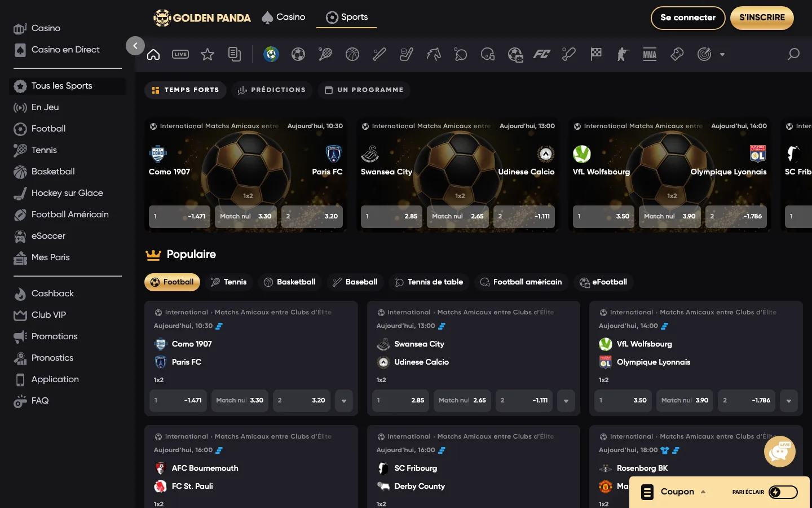Select the featured league globe icon
The height and width of the screenshot is (508, 812).
271,54
